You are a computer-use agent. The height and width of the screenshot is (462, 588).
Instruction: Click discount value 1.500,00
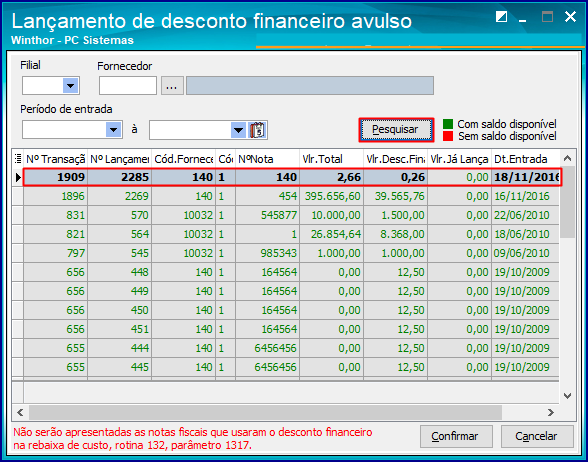tap(396, 215)
